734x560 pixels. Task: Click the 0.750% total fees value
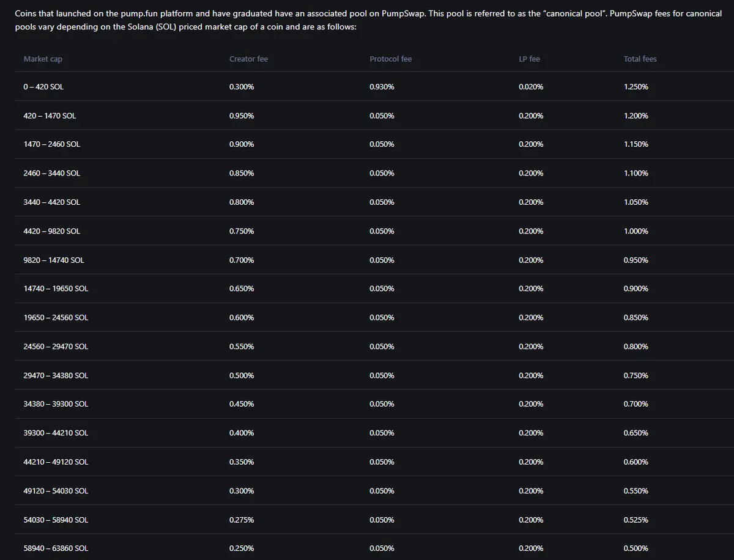pos(636,375)
